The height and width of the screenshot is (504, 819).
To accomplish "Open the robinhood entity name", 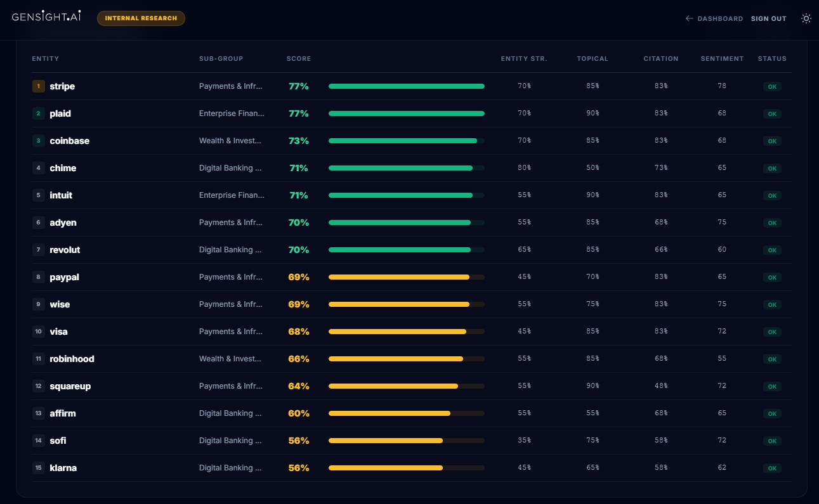I will tap(72, 359).
